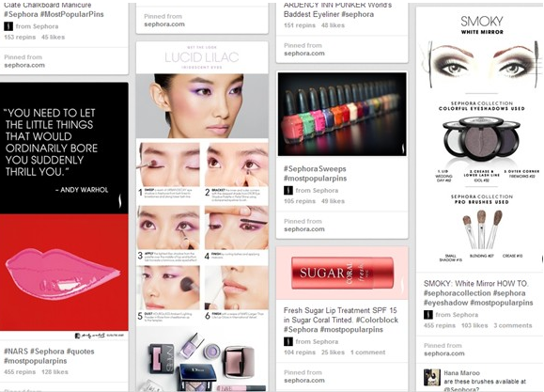Click '3 comments' on the SMOKY pin
This screenshot has width=544, height=392.
pyautogui.click(x=513, y=325)
